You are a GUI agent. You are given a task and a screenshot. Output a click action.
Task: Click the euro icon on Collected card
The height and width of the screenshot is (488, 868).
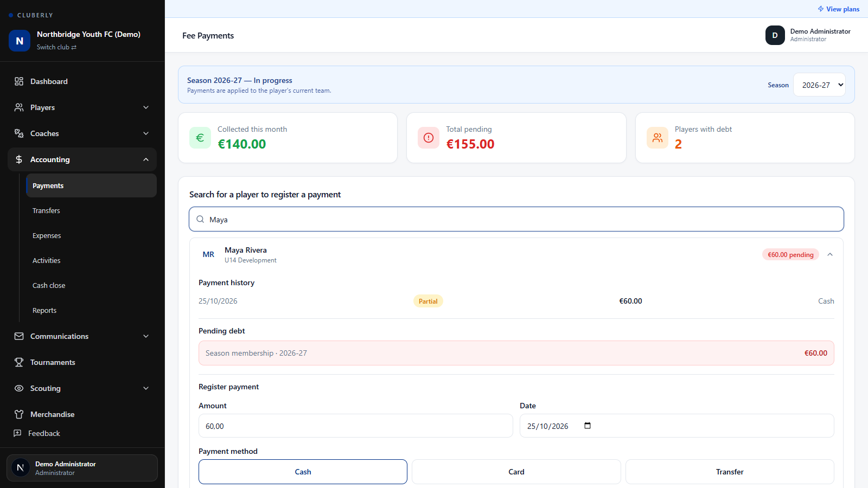tap(200, 138)
